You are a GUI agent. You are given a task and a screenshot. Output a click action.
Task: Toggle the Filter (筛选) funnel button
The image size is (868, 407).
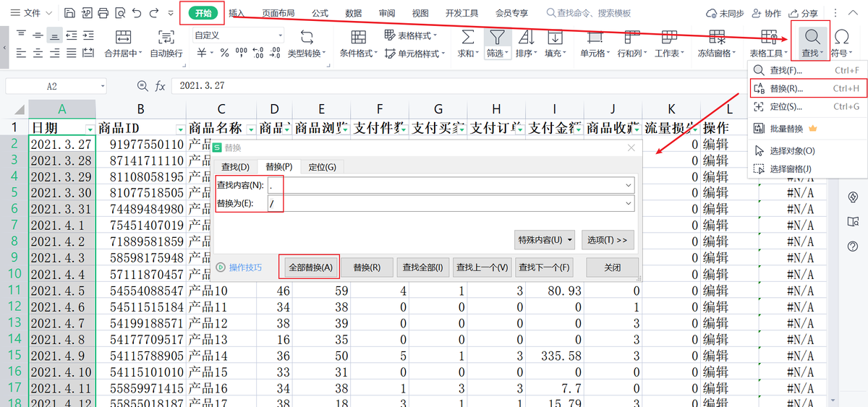(x=497, y=37)
